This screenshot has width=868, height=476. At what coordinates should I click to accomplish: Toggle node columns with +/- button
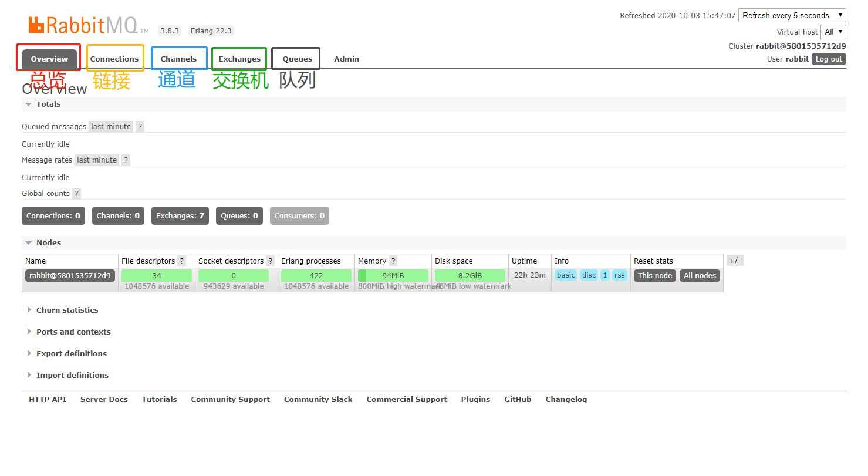point(735,261)
